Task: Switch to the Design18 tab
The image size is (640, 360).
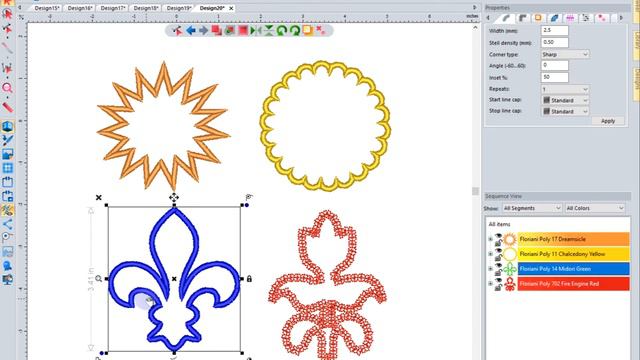Action: [x=146, y=8]
